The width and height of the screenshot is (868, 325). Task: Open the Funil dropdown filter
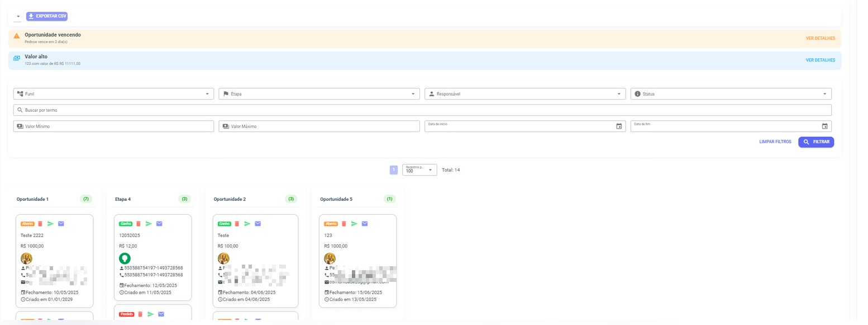coord(113,94)
